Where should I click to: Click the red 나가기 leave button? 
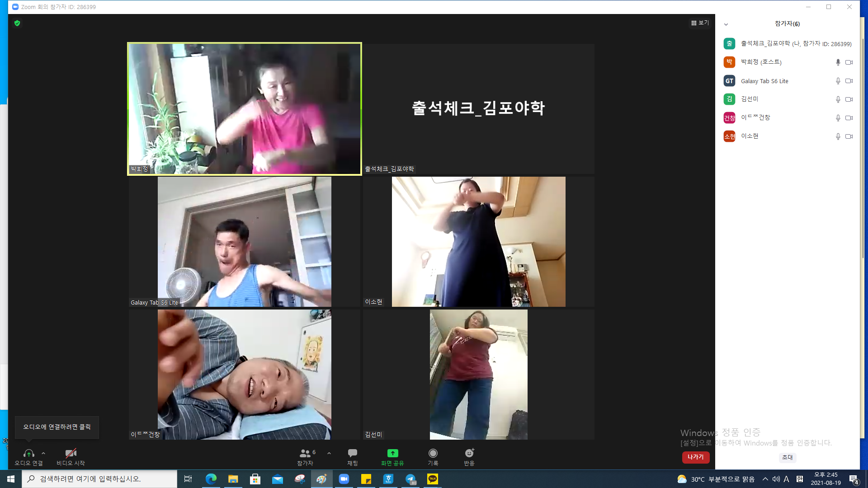(x=696, y=457)
